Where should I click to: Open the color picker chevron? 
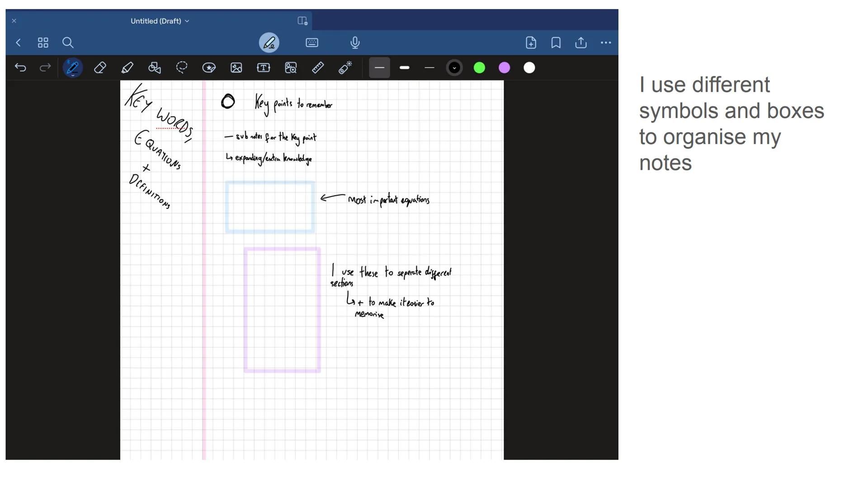click(454, 67)
